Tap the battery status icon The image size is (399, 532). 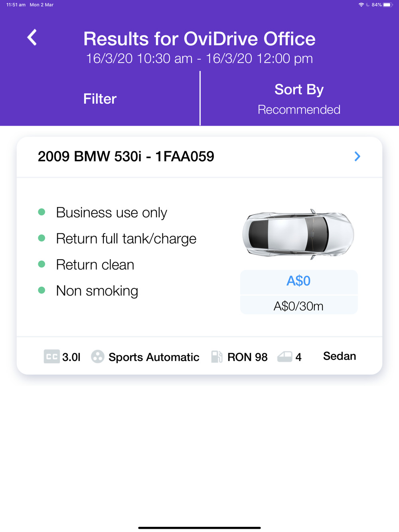coord(387,5)
